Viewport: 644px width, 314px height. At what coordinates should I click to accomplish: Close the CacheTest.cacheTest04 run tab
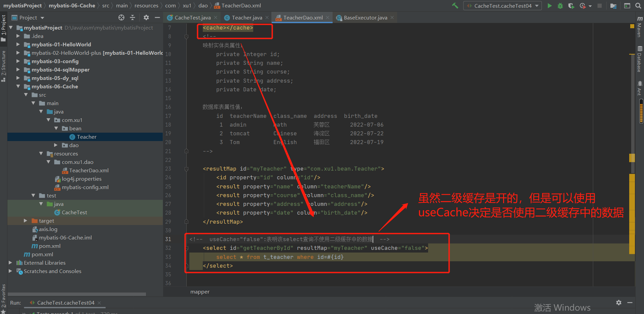pos(99,303)
